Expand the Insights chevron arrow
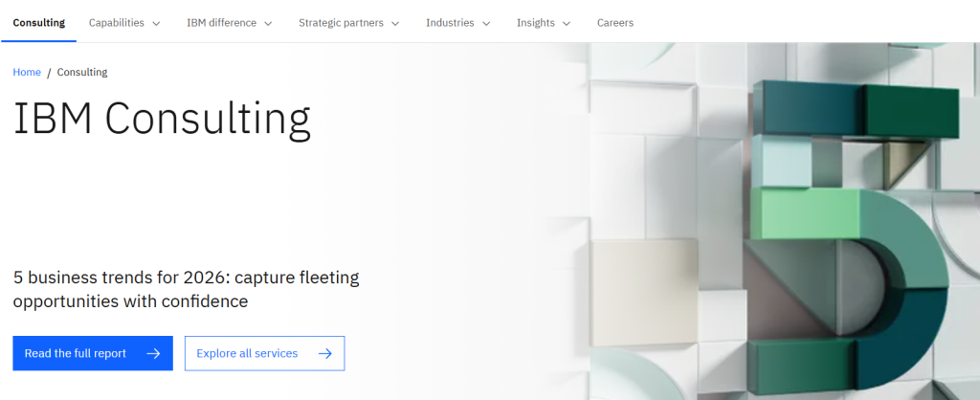980x400 pixels. click(x=567, y=23)
